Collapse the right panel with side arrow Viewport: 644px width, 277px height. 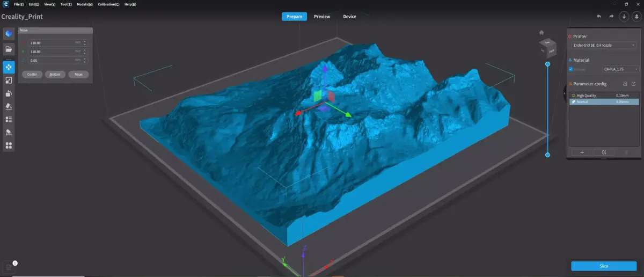(564, 93)
